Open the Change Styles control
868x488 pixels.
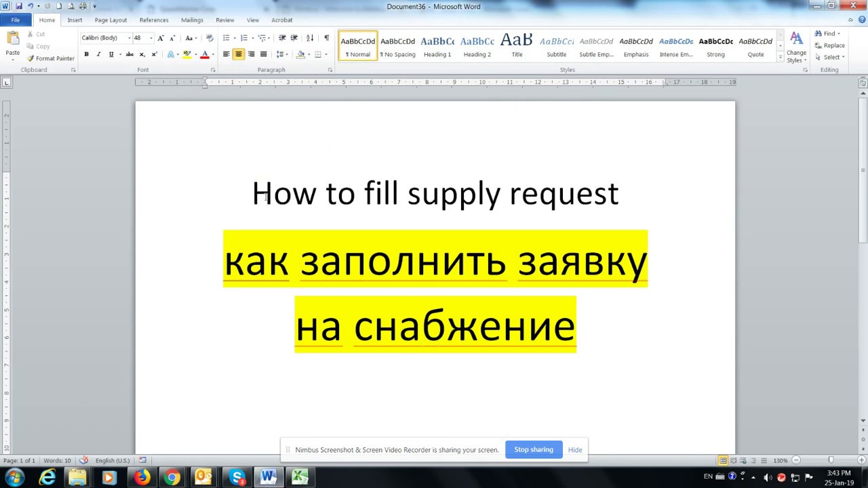point(796,47)
